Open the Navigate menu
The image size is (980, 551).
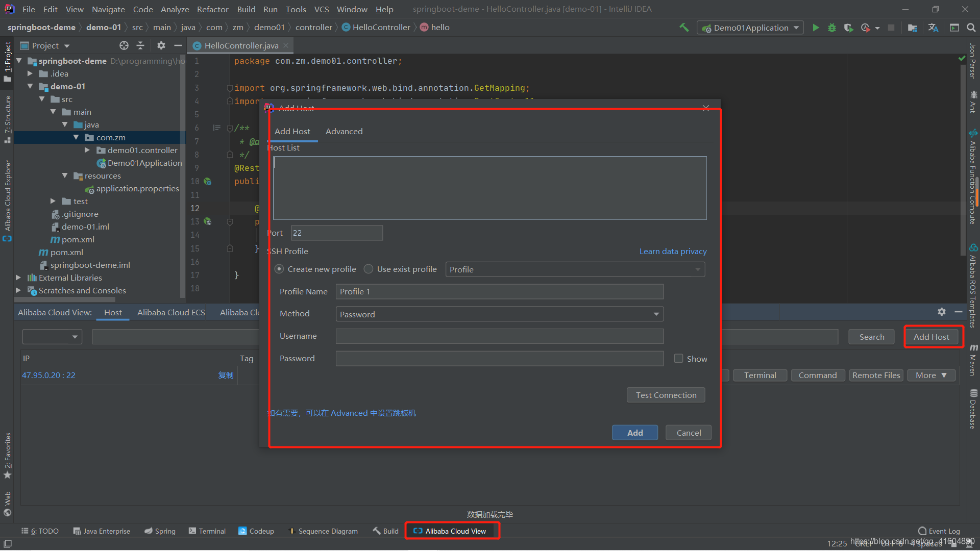click(108, 9)
